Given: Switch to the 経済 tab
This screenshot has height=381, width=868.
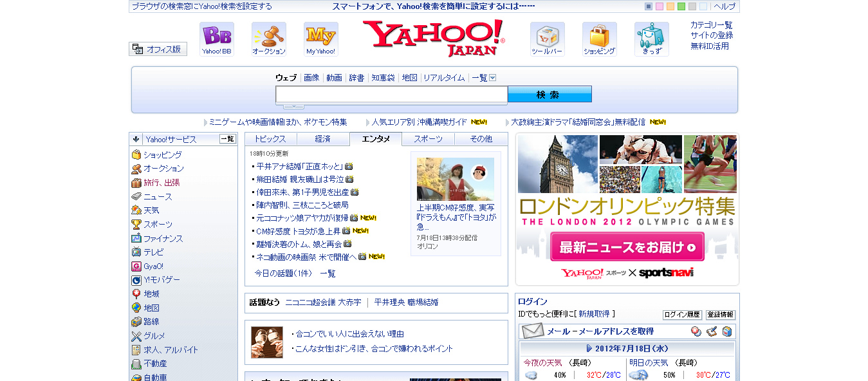Looking at the screenshot, I should tap(323, 139).
